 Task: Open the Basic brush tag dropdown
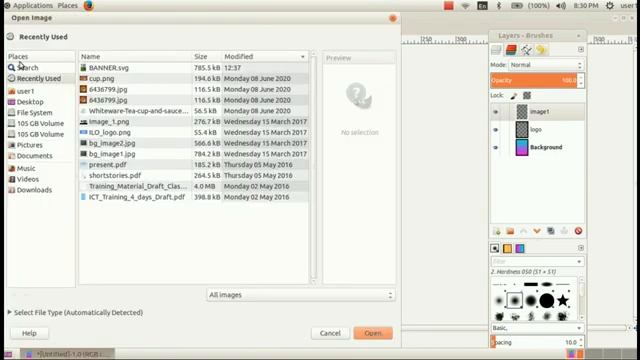pyautogui.click(x=537, y=328)
